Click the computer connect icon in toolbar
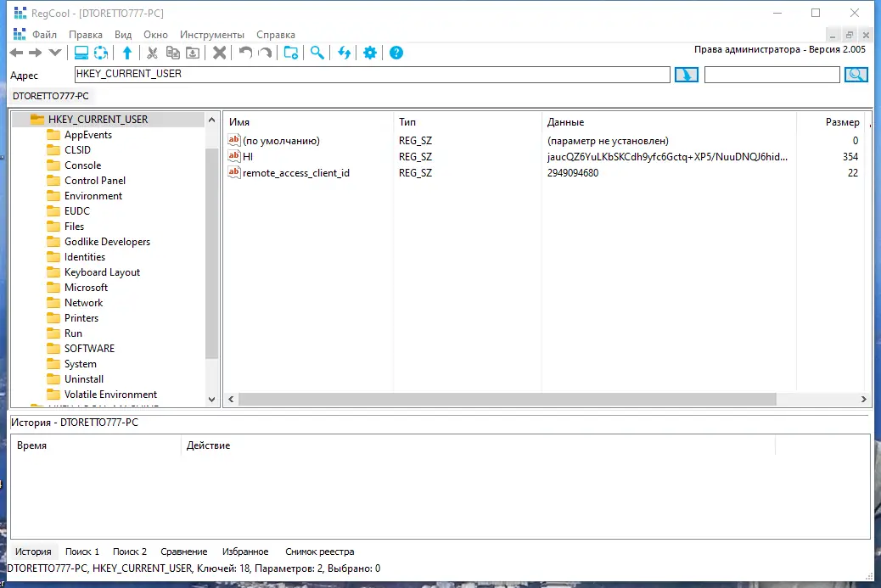Screen dimensions: 881x588 [x=81, y=53]
